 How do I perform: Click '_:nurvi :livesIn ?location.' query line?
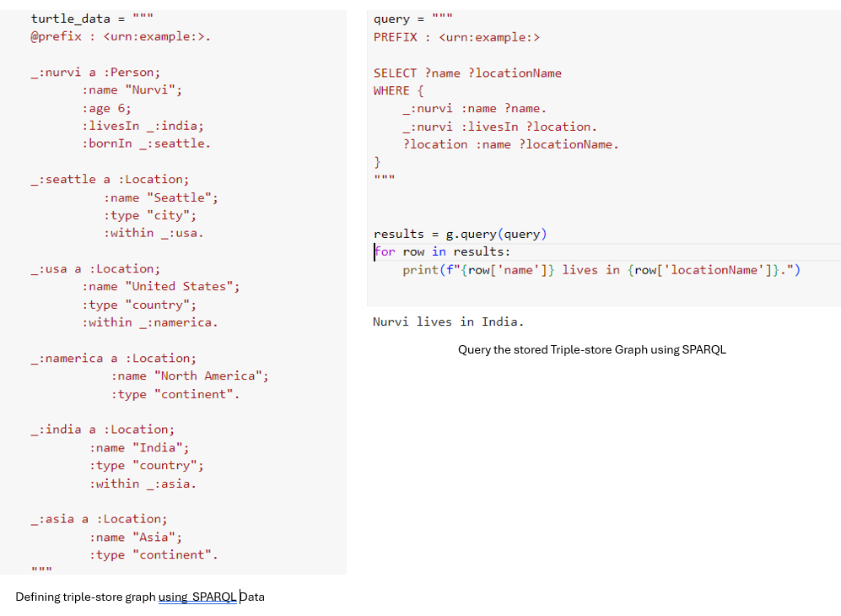point(500,127)
